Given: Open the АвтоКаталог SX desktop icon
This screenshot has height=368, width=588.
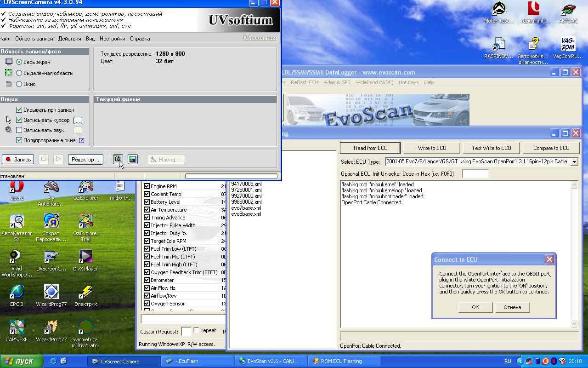Looking at the screenshot, I should click(17, 228).
